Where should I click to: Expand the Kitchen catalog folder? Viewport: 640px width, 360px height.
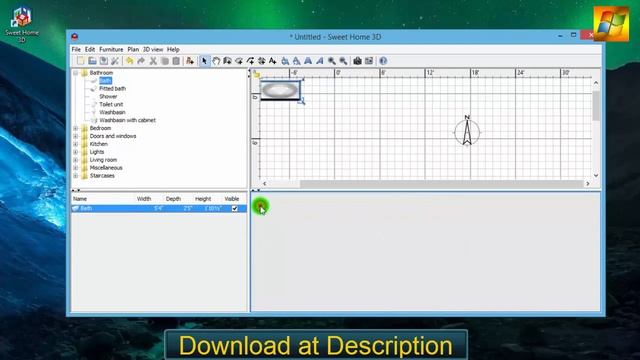76,144
